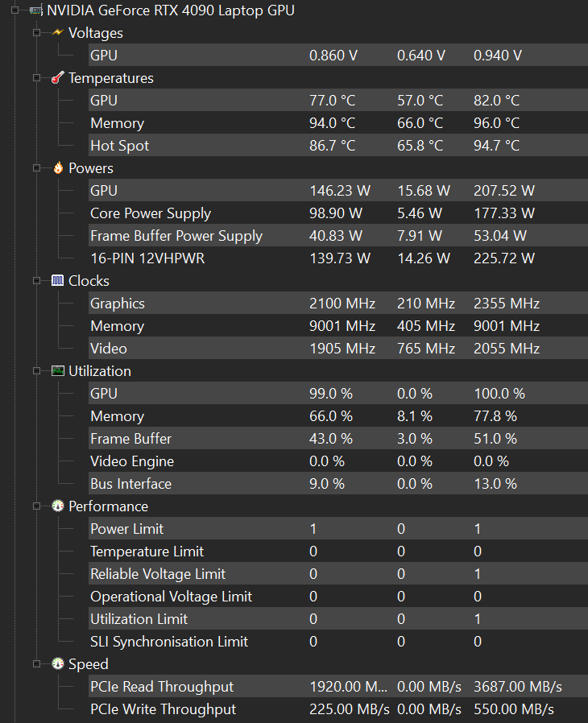Click the Performance gauge icon
Screen dimensions: 588x723
(x=58, y=506)
